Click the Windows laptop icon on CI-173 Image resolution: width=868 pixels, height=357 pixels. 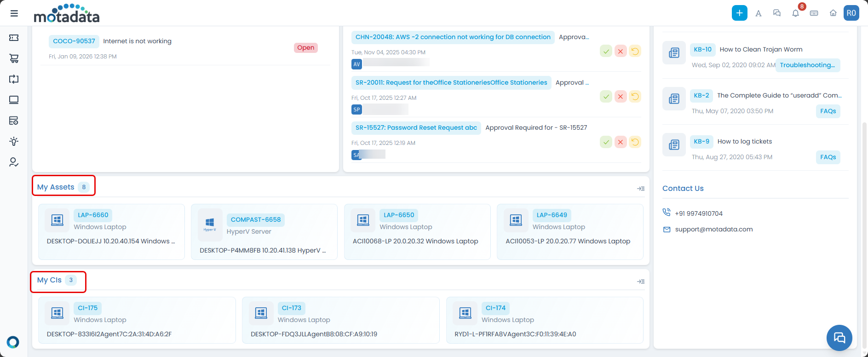coord(261,313)
